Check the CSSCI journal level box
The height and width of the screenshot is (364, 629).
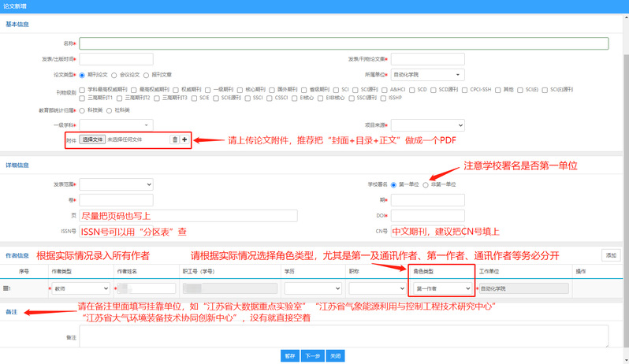coord(269,98)
